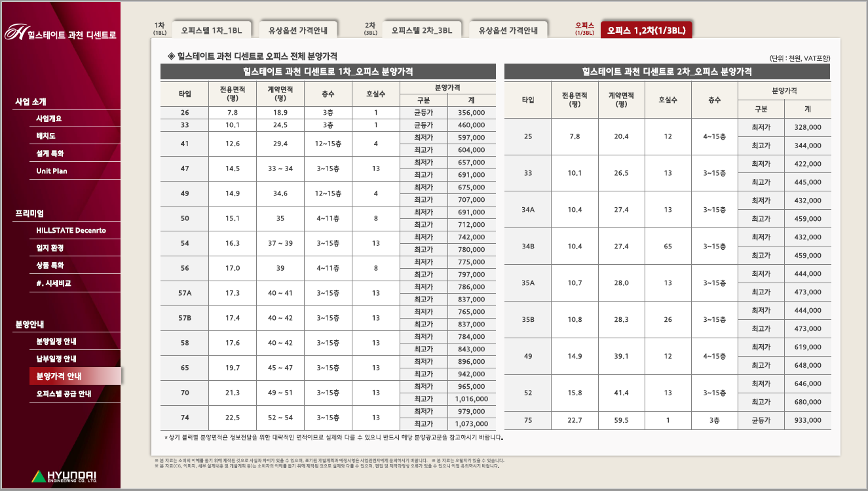Click the 분양안내 section heading

[29, 324]
